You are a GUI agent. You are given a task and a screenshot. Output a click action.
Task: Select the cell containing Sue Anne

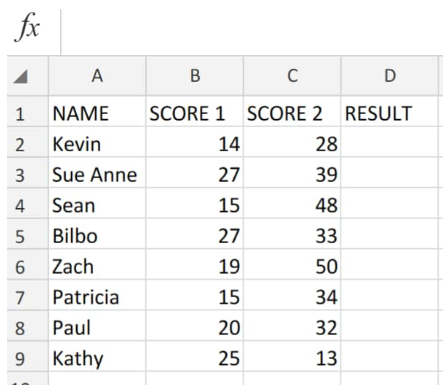tap(97, 173)
